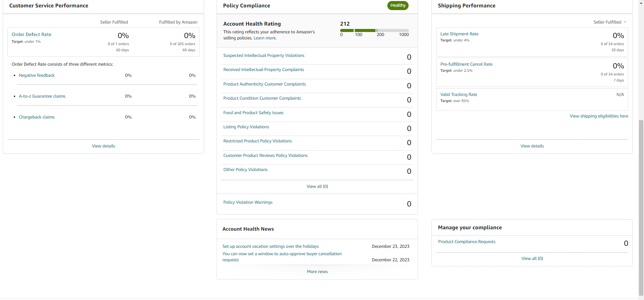Click the Account Health Rating progress bar
This screenshot has height=300, width=644.
375,30
